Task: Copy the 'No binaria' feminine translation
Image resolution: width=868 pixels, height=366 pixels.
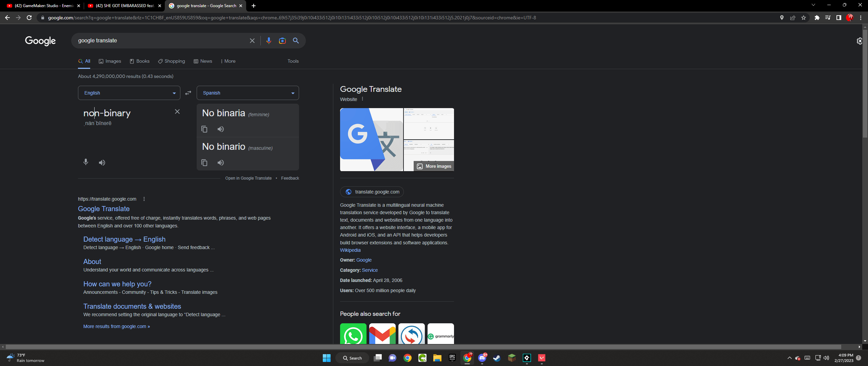Action: 204,129
